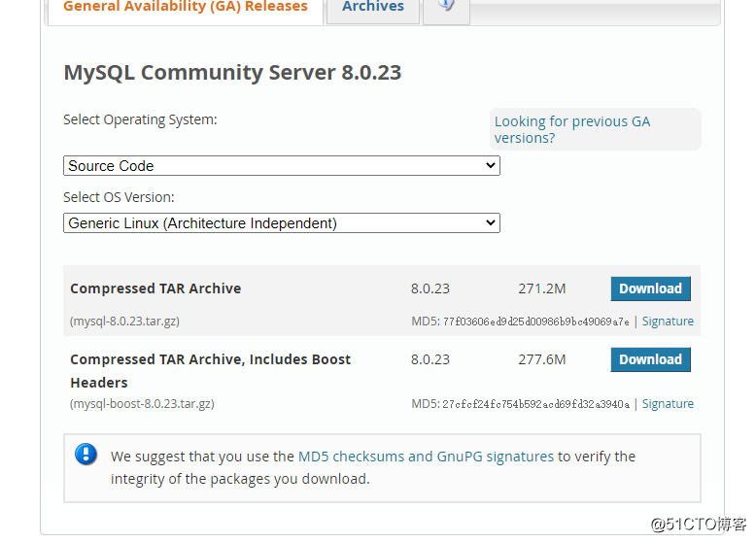Click the blue exclamation notice icon
The image size is (756, 542).
86,455
